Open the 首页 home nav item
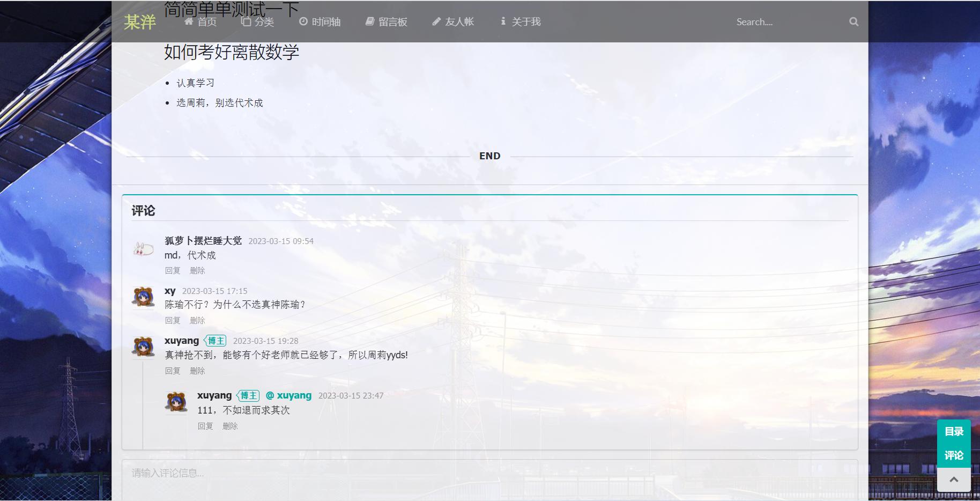This screenshot has height=501, width=980. [x=201, y=22]
